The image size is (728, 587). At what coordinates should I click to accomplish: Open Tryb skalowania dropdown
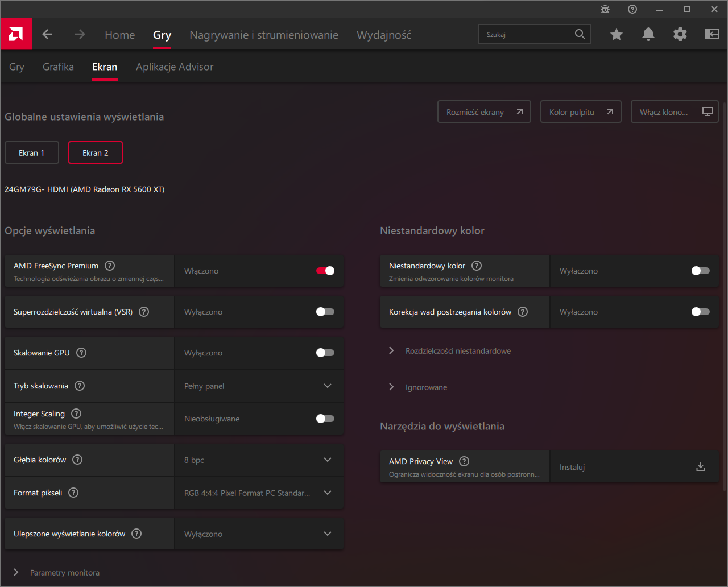[x=259, y=386]
